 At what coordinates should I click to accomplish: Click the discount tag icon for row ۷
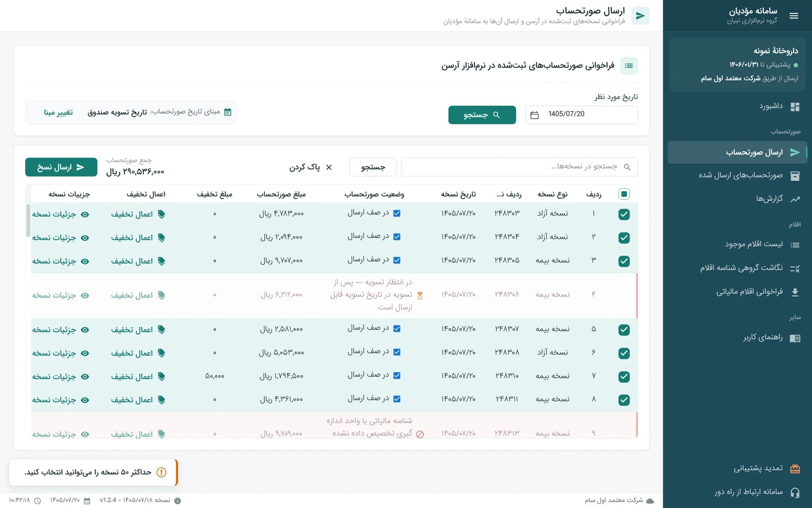[x=161, y=377]
